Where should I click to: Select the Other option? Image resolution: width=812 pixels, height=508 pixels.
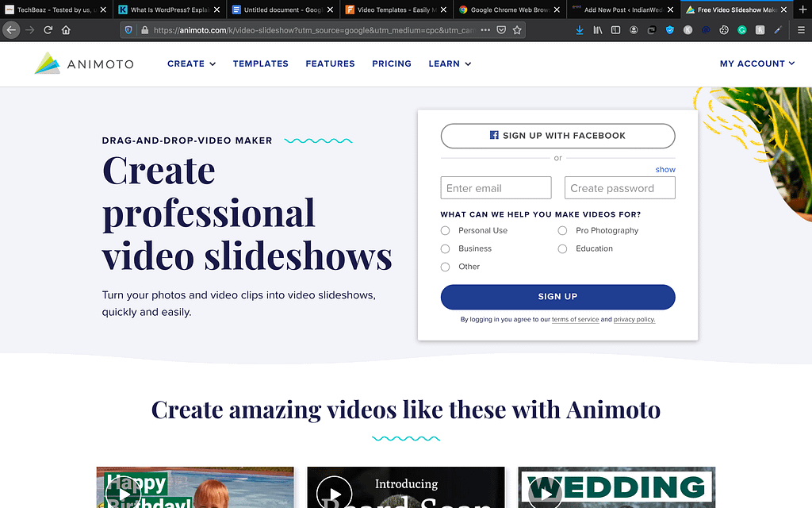445,267
